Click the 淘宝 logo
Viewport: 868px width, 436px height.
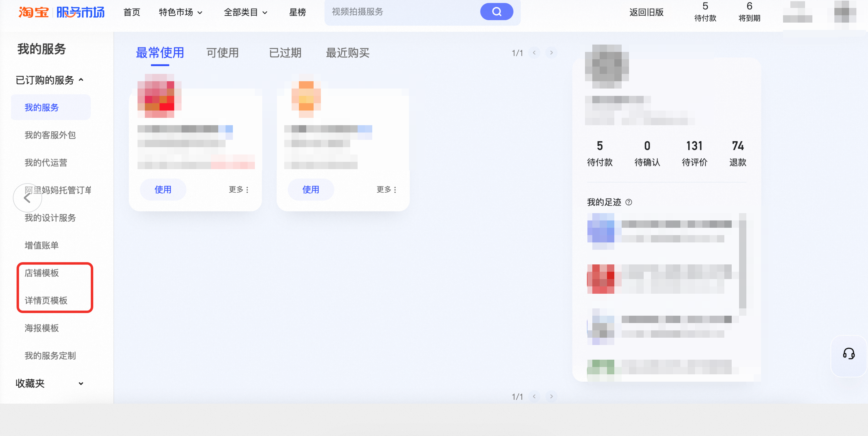click(x=34, y=13)
